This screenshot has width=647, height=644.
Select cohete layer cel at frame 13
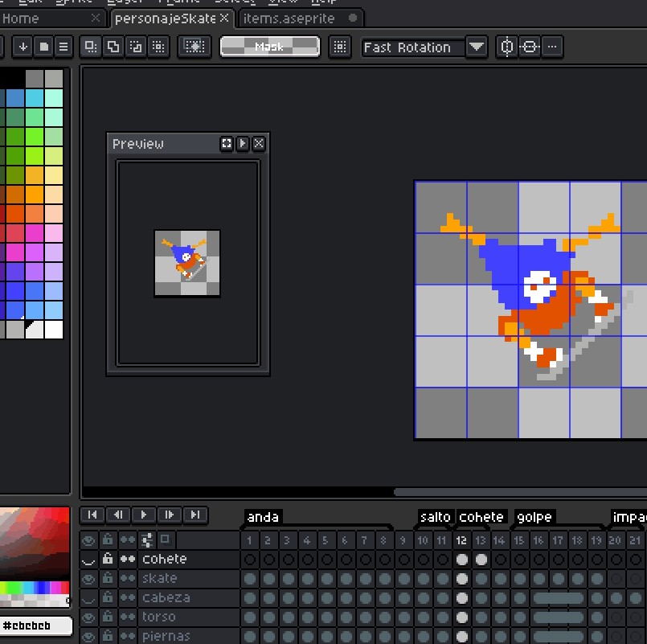click(x=481, y=560)
